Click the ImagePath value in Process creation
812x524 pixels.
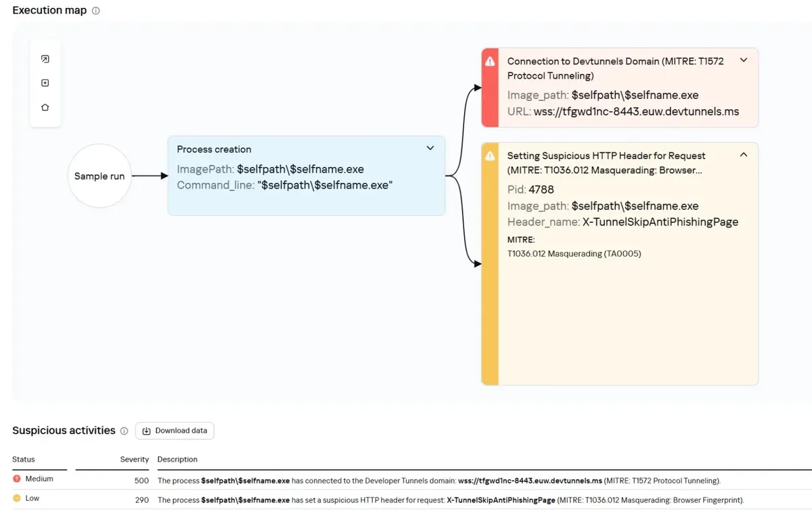(x=300, y=169)
